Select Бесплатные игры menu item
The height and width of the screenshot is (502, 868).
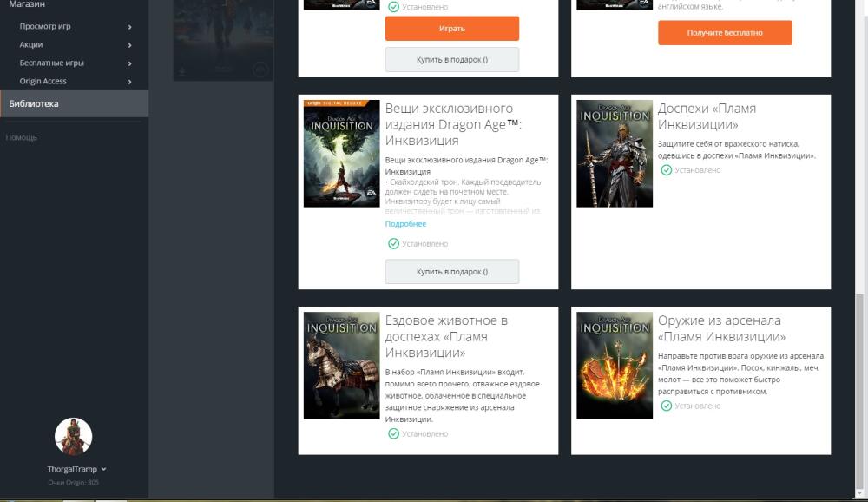(x=51, y=63)
